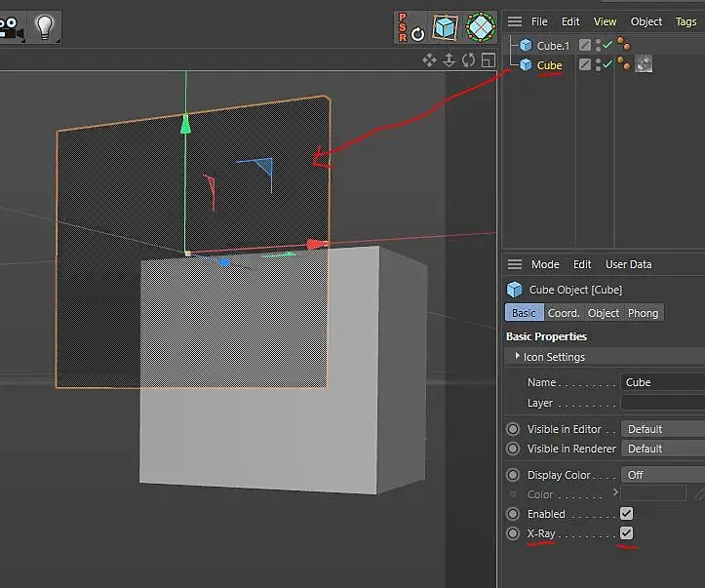Screen dimensions: 705x588
Task: Open the Visible in Renderer dropdown
Action: (663, 449)
